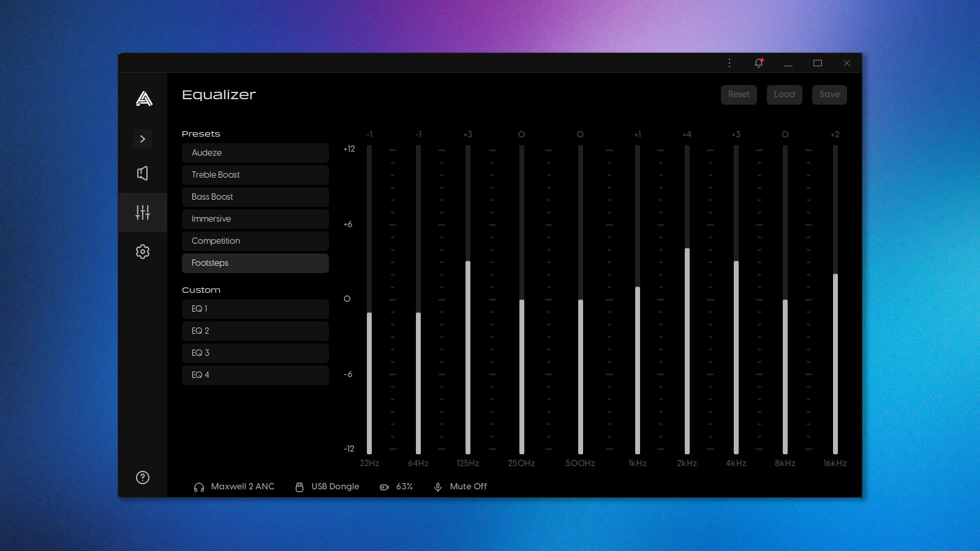This screenshot has height=551, width=980.
Task: Click the -12 scale label
Action: pyautogui.click(x=349, y=449)
